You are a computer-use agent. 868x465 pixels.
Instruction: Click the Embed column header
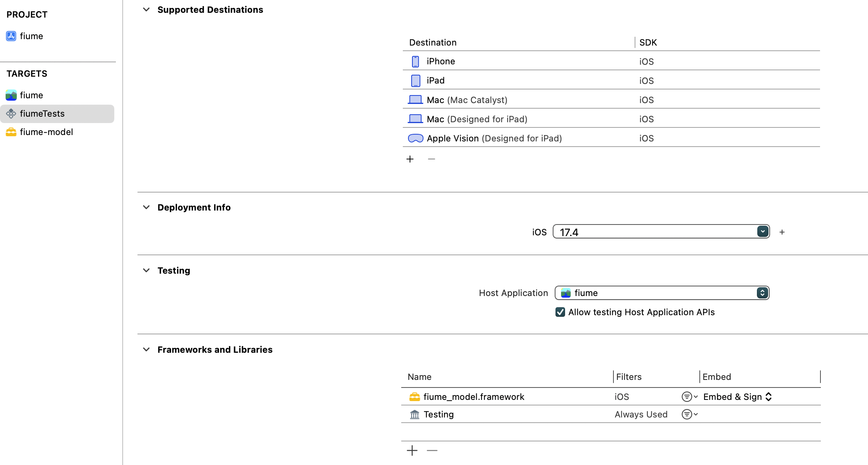(717, 377)
